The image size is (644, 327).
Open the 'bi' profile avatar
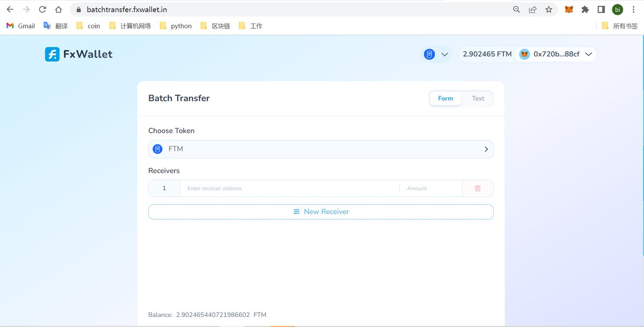point(618,10)
